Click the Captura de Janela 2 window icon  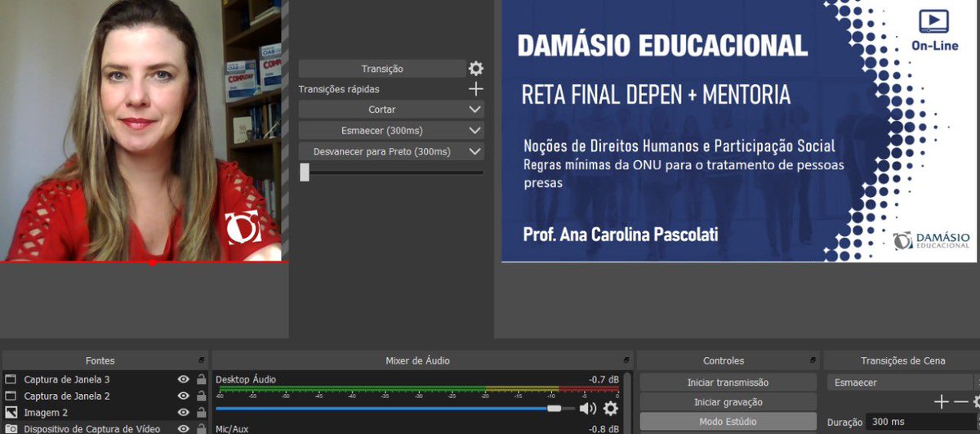tap(11, 396)
